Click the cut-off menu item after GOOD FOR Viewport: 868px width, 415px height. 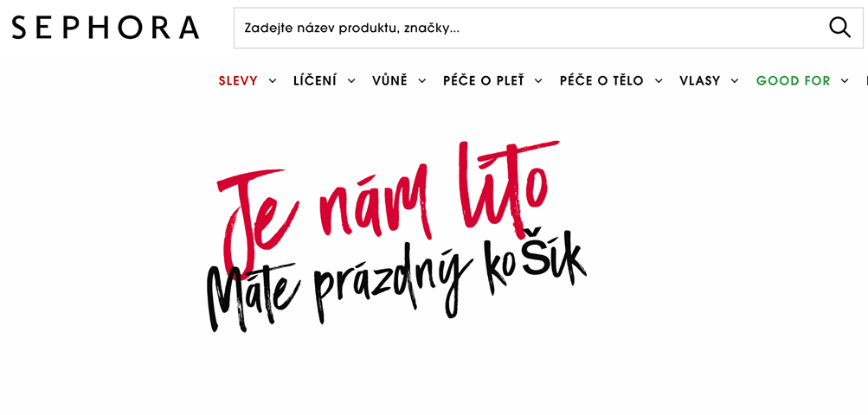866,80
